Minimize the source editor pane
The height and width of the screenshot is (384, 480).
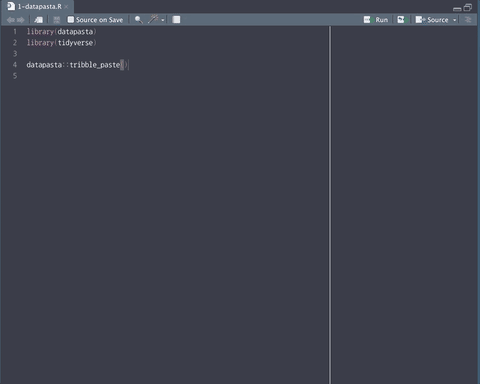(457, 8)
